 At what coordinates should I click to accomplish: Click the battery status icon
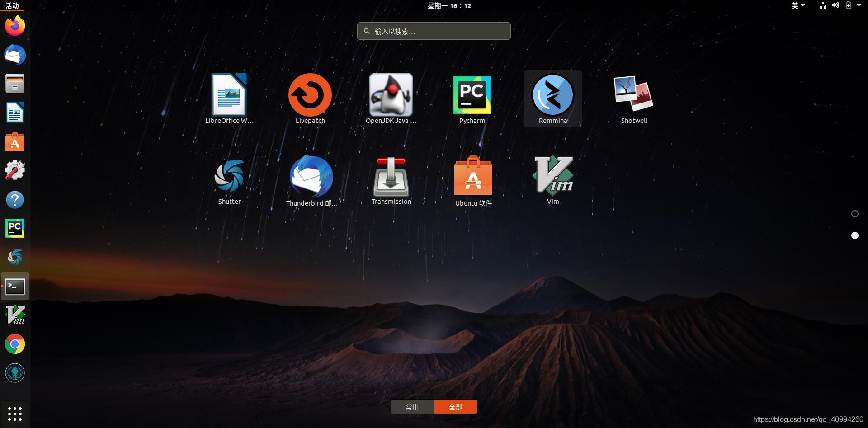pos(848,5)
